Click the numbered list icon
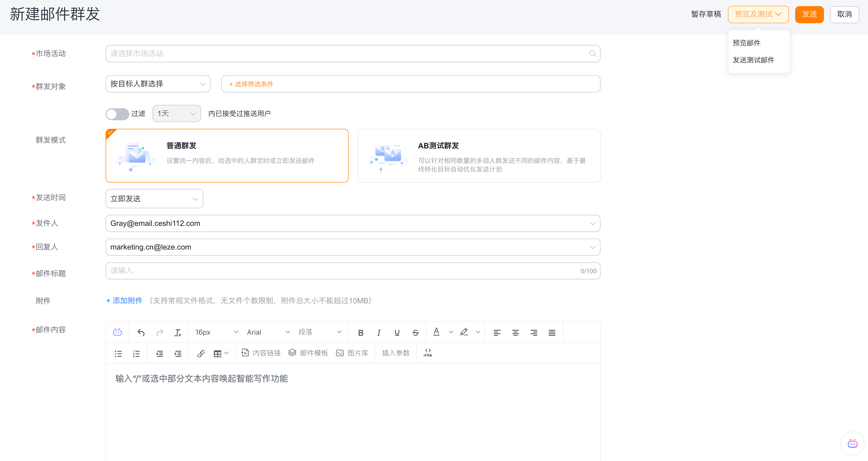Image resolution: width=868 pixels, height=461 pixels. (x=136, y=354)
